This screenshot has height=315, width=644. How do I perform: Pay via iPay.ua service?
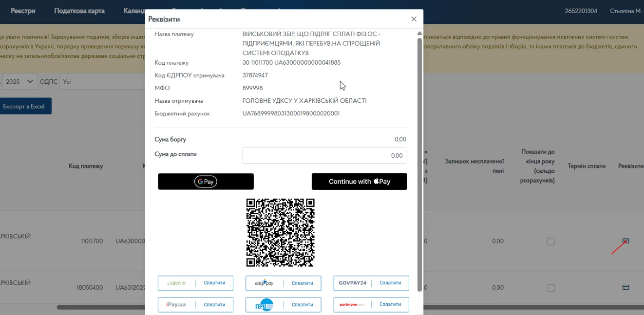click(x=195, y=304)
